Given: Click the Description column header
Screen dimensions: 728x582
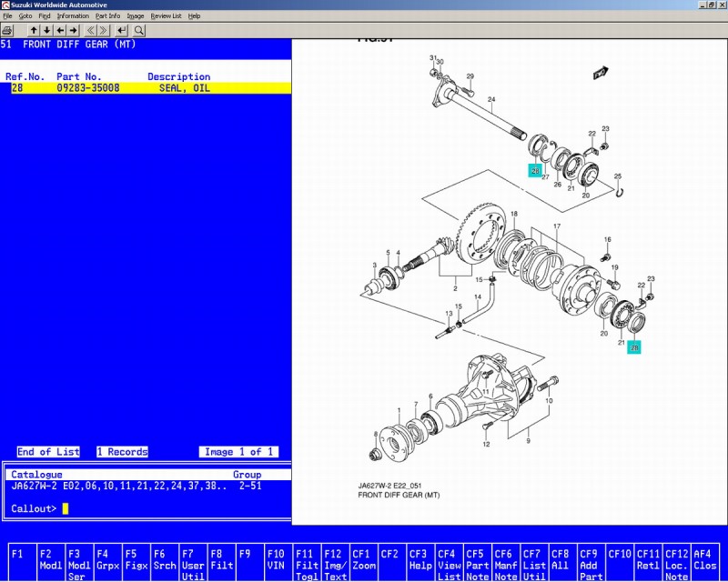Looking at the screenshot, I should tap(178, 76).
